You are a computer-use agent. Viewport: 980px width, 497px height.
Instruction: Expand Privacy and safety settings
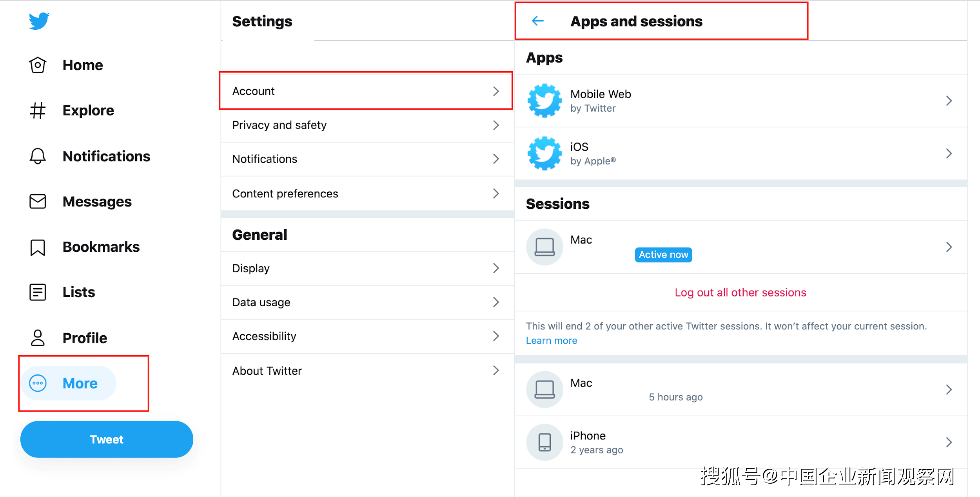pos(368,125)
